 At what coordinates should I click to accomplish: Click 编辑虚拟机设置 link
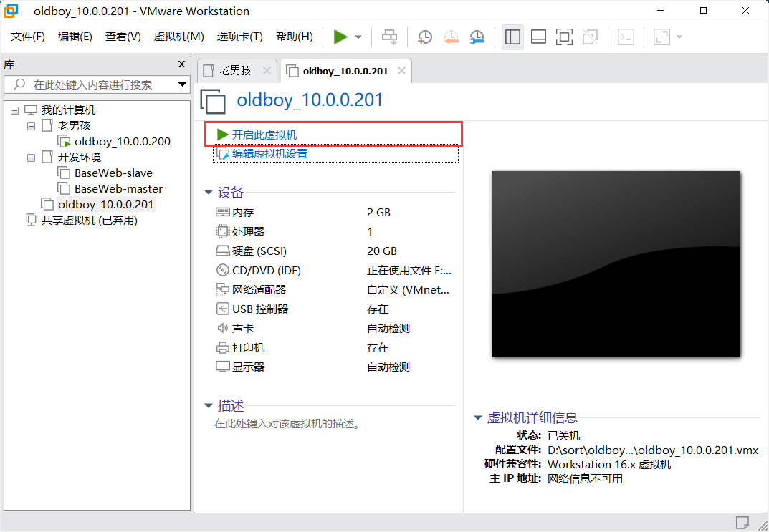269,154
